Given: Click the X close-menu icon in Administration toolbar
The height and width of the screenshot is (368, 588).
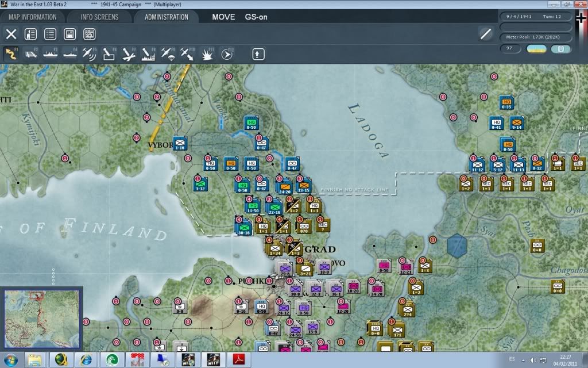Looking at the screenshot, I should [x=11, y=34].
